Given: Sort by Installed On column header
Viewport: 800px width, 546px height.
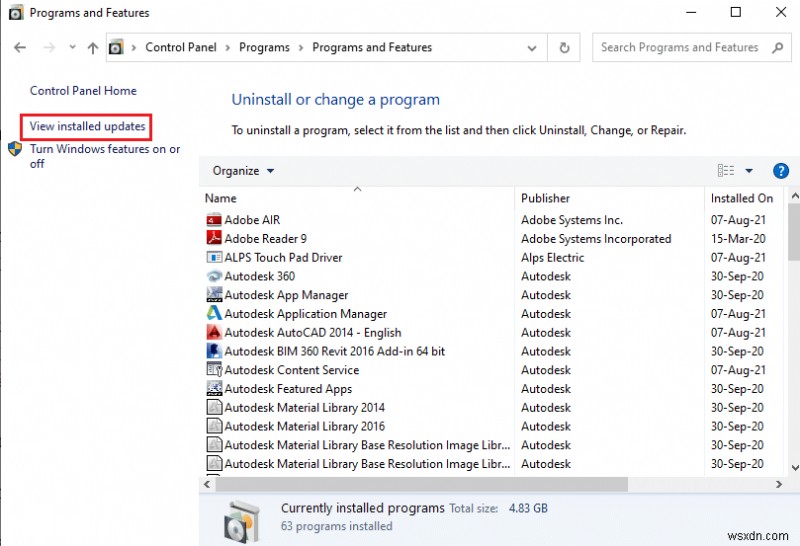Looking at the screenshot, I should [x=742, y=198].
